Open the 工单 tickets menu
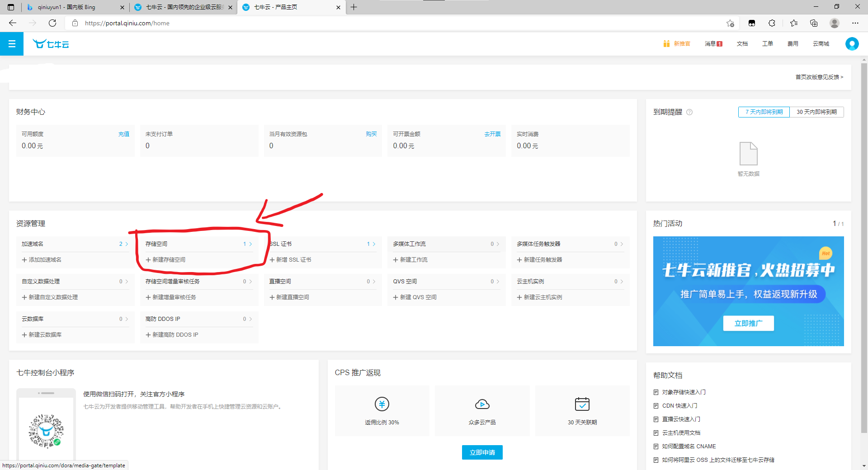This screenshot has height=470, width=868. click(768, 44)
